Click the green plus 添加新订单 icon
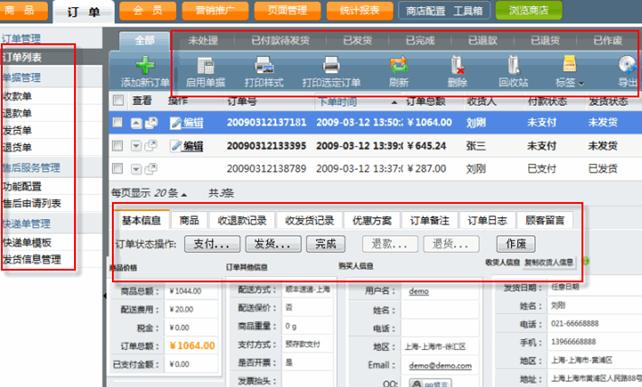 click(145, 65)
